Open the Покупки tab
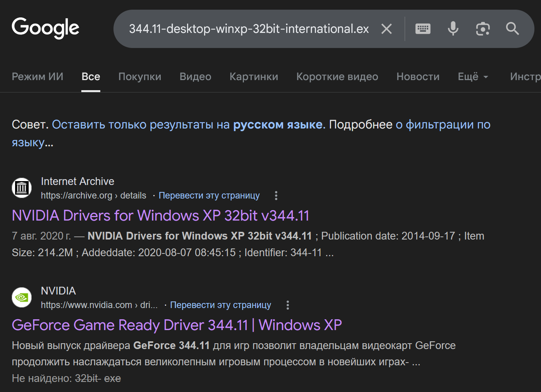The image size is (541, 392). (x=140, y=77)
